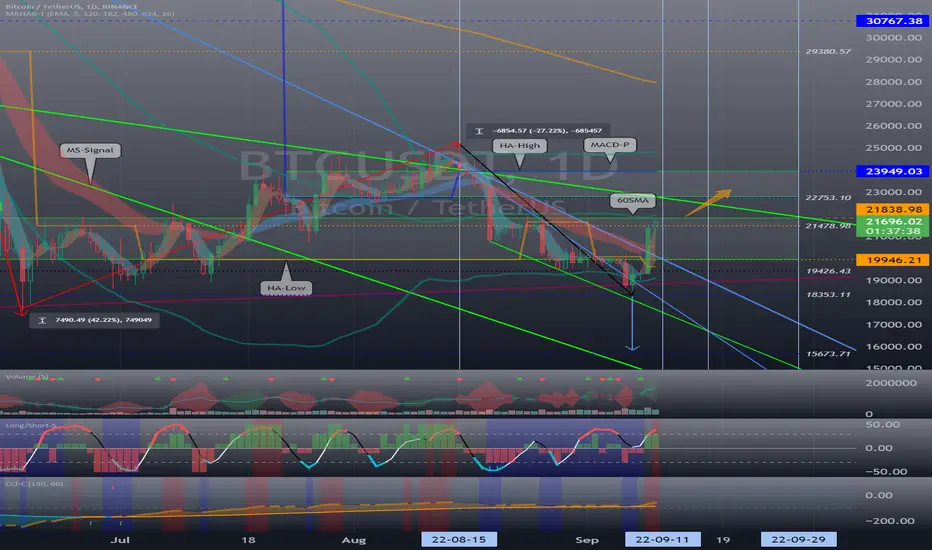Click the 19 label on time axis
The width and height of the screenshot is (932, 550).
[723, 540]
